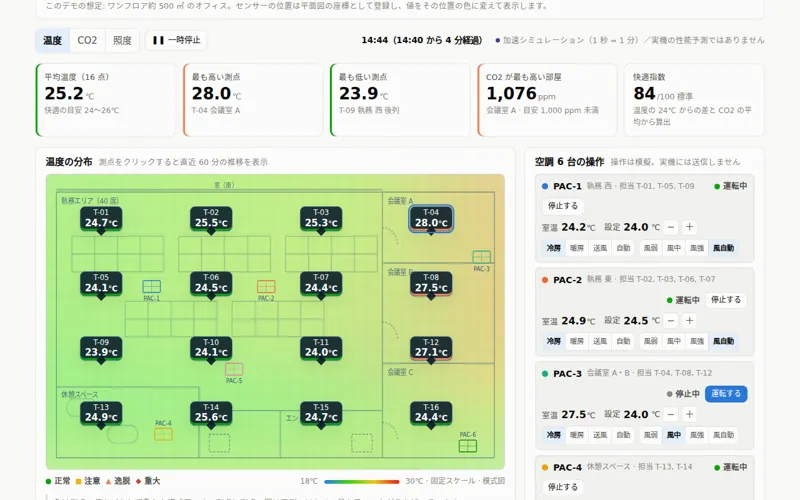Set PAC-2 fan speed to 風強

697,341
